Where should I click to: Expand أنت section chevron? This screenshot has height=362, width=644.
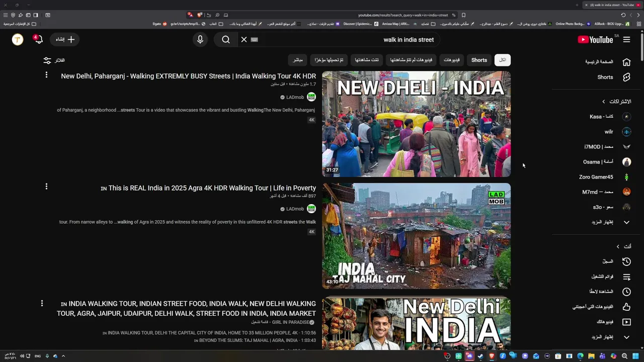coord(618,246)
